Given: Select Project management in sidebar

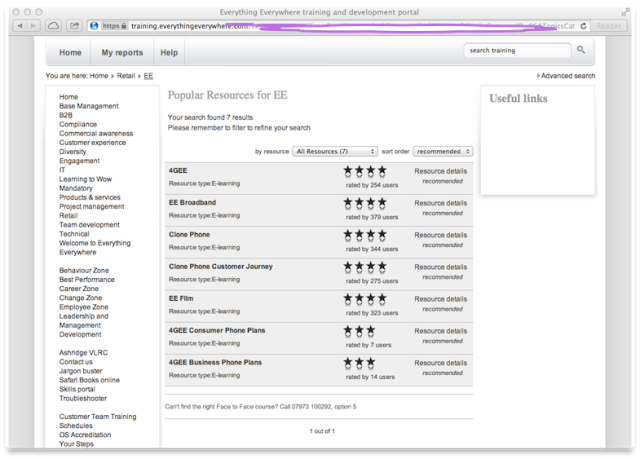Looking at the screenshot, I should click(91, 206).
